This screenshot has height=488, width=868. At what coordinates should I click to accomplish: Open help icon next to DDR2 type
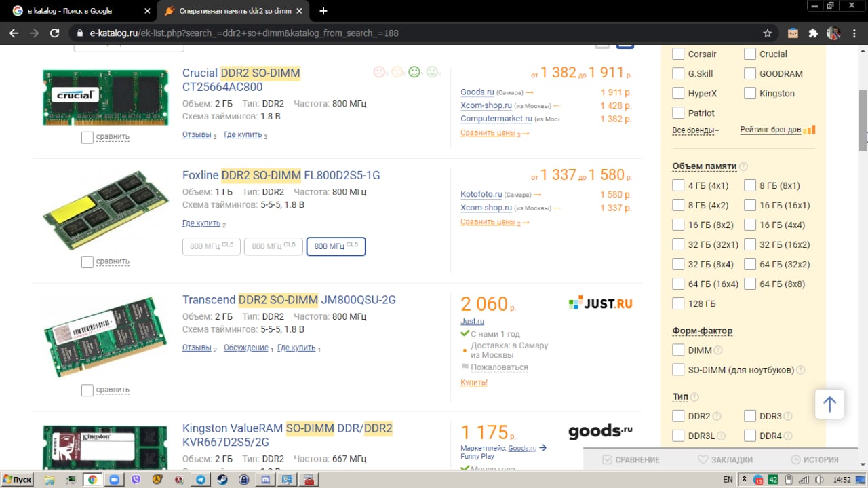point(717,416)
